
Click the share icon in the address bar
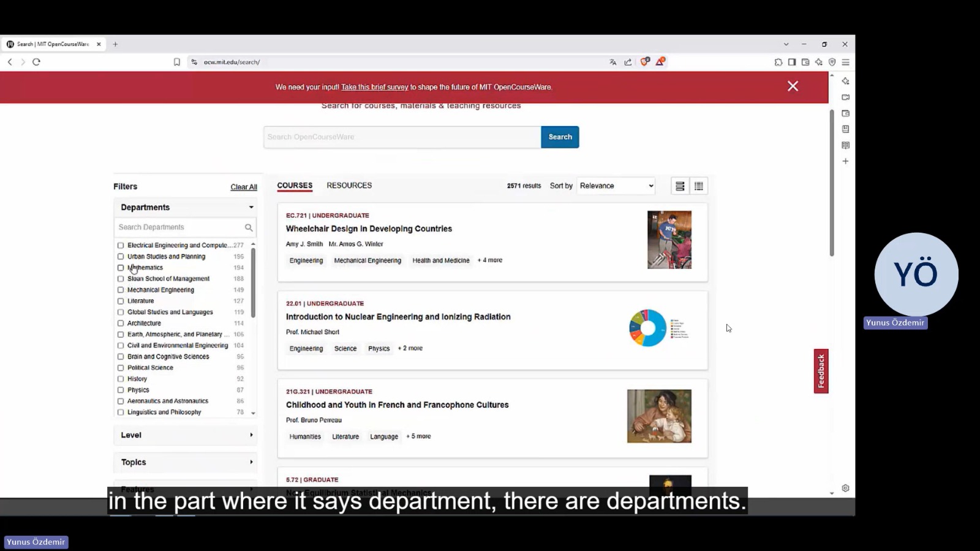tap(628, 62)
